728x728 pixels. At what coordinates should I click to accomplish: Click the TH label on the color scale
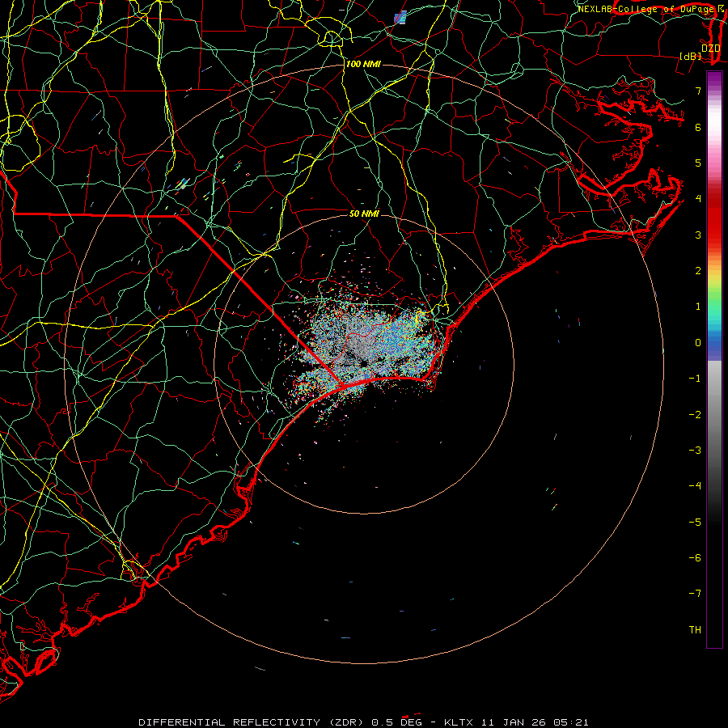point(695,630)
